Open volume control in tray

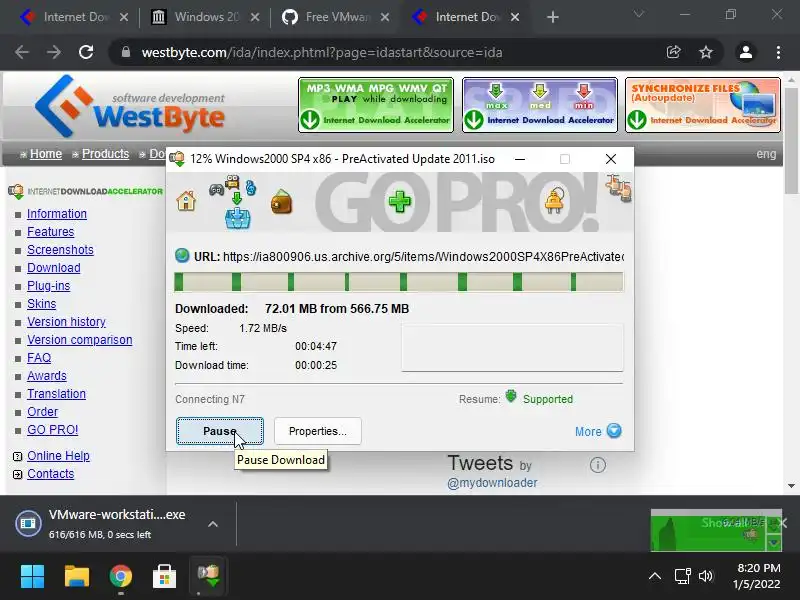706,577
